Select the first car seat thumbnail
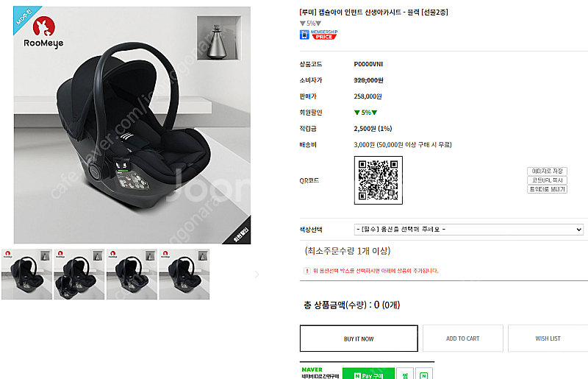Screen dimensions: 588x379 point(27,274)
